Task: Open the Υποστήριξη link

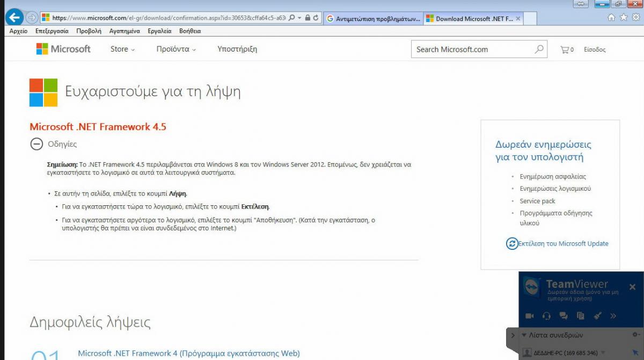Action: click(x=237, y=49)
